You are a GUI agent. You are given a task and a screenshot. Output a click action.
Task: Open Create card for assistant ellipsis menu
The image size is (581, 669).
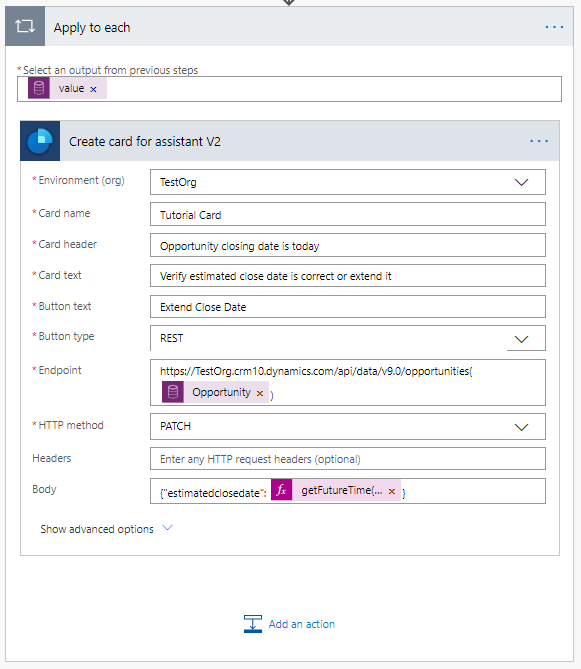[x=539, y=141]
